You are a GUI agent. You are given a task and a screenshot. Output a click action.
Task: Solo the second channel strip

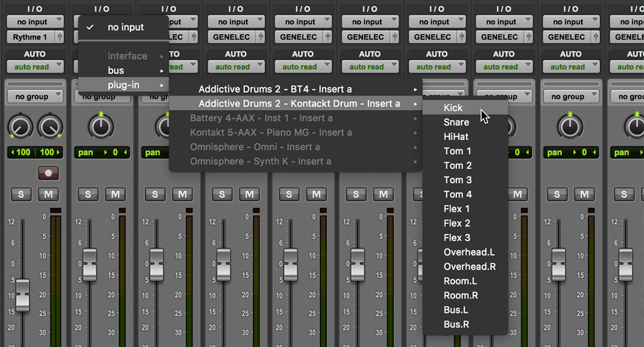88,194
